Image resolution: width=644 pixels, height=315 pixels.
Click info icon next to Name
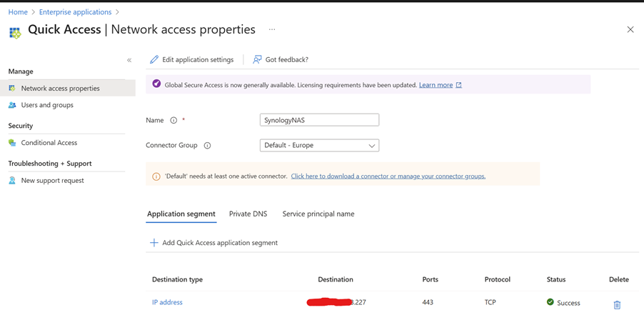(x=173, y=121)
